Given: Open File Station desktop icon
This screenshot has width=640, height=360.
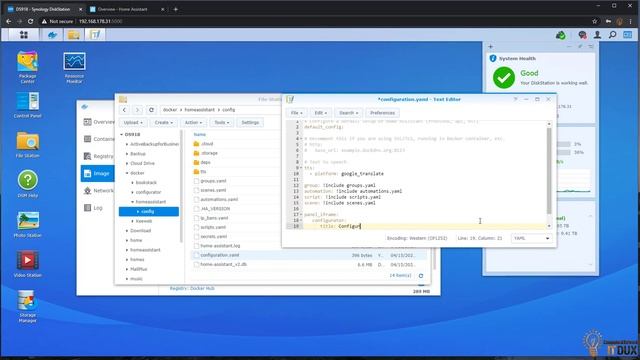Looking at the screenshot, I should click(27, 144).
